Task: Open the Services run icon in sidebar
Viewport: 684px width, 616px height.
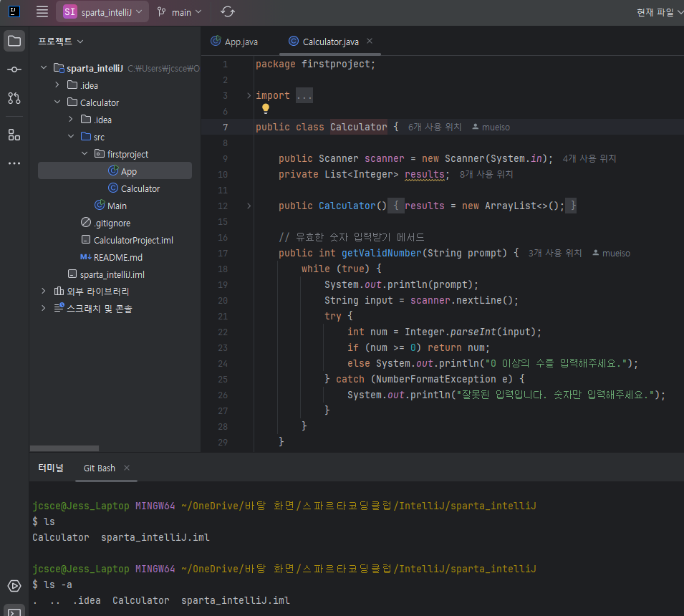Action: [14, 586]
